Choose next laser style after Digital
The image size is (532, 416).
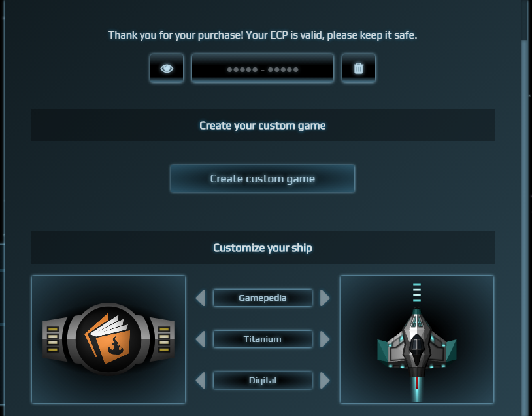pos(325,380)
